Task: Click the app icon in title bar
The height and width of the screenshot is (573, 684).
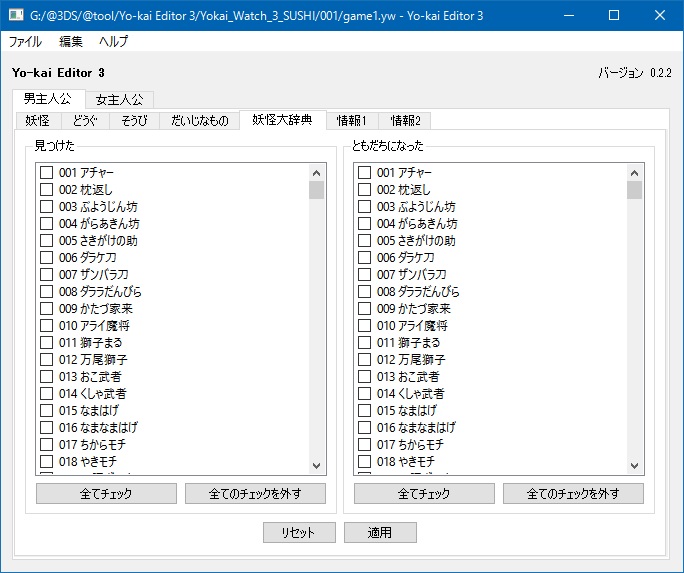Action: pos(16,15)
